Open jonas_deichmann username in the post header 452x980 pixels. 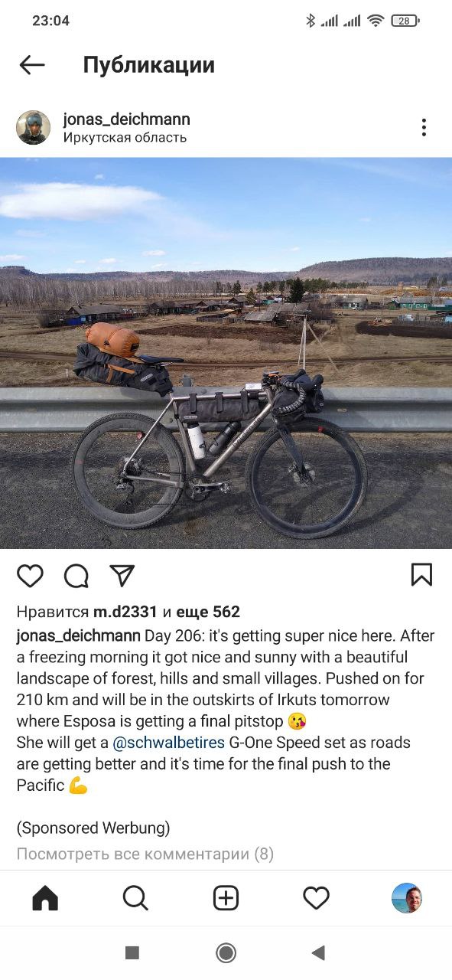point(126,119)
